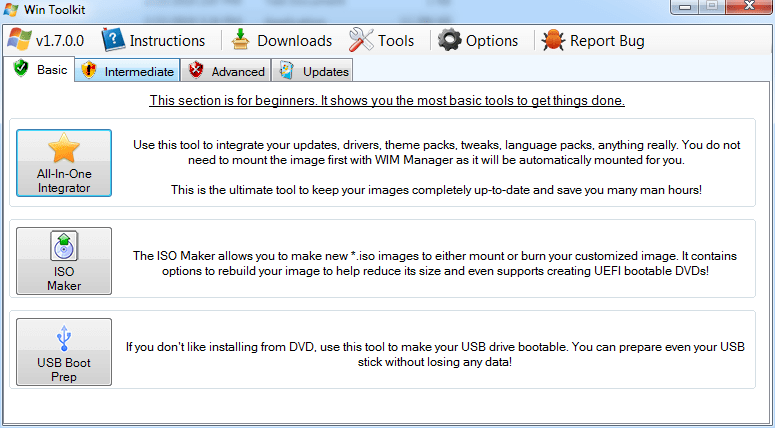The height and width of the screenshot is (428, 775).
Task: Click the disc icon on ISO Maker
Action: point(64,246)
